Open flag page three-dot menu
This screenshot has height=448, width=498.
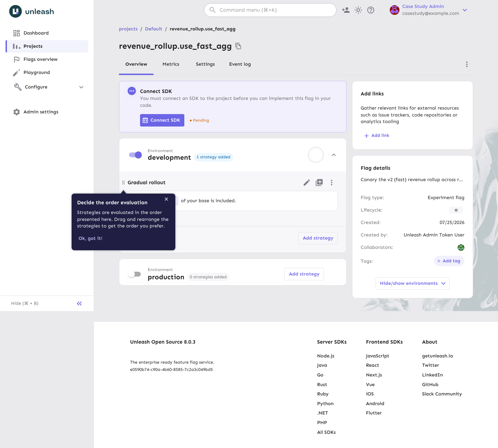coord(467,64)
